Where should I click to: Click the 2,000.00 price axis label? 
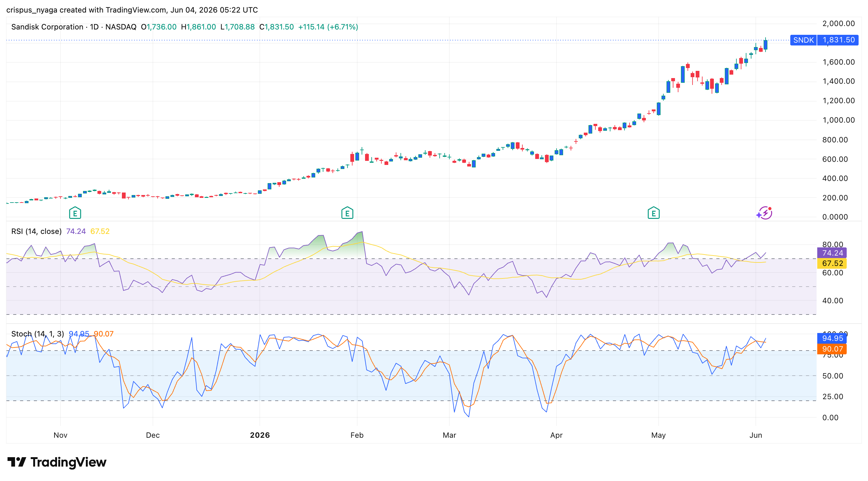[x=838, y=24]
